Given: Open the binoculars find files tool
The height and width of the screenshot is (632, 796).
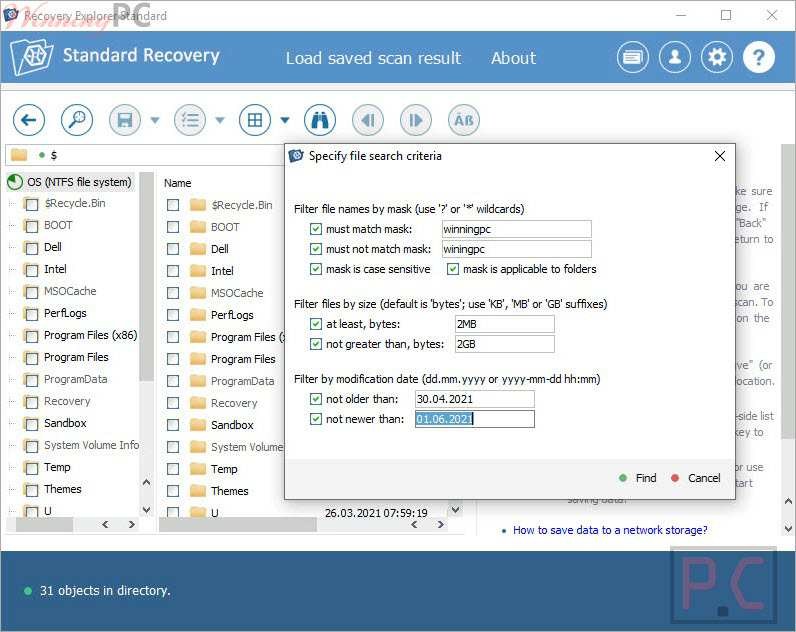Looking at the screenshot, I should (320, 120).
